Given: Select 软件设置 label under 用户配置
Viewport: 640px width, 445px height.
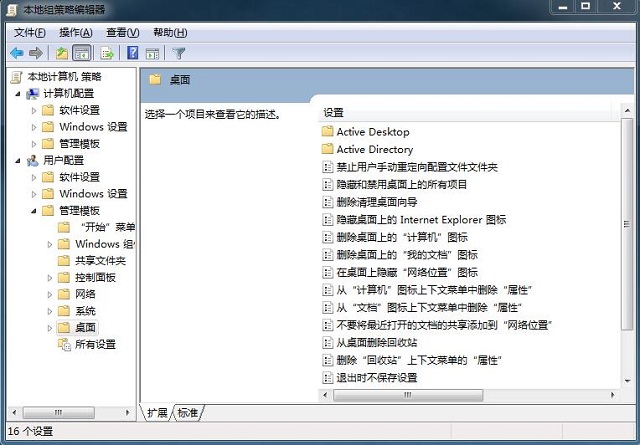Looking at the screenshot, I should click(80, 177).
